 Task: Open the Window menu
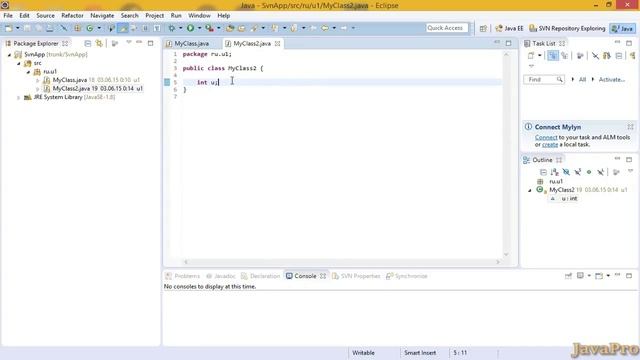click(x=199, y=16)
